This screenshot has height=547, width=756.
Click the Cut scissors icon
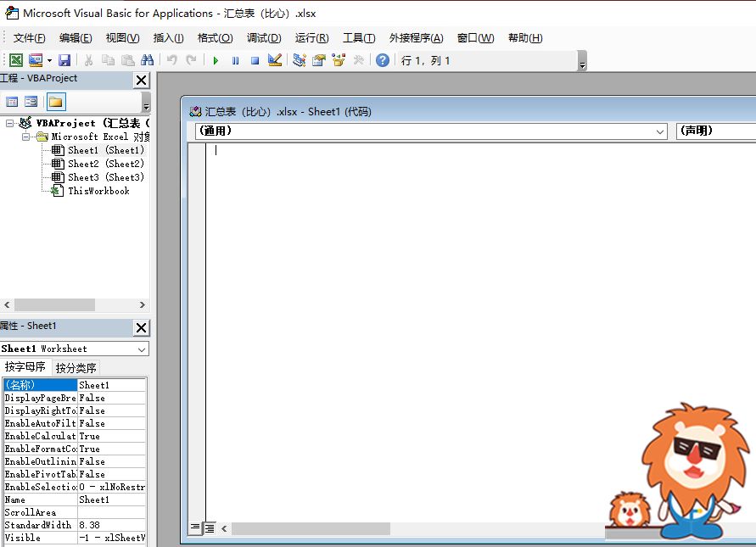click(88, 60)
